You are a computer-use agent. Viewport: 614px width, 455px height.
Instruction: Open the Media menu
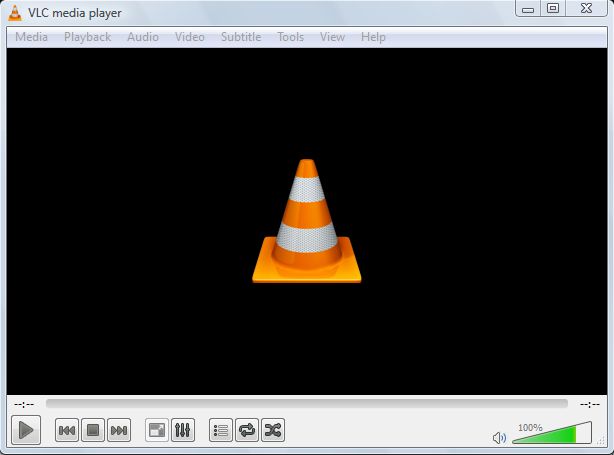pyautogui.click(x=31, y=37)
